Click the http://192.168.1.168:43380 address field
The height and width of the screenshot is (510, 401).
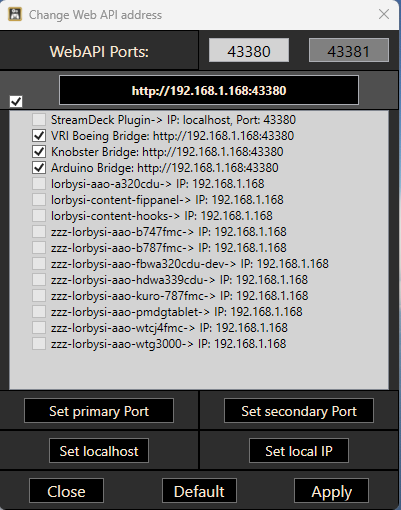209,90
